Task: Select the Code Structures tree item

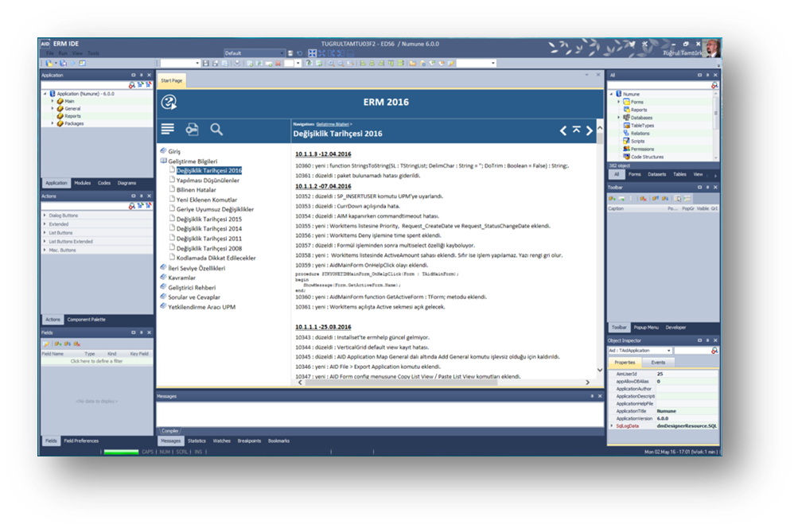Action: pos(647,157)
